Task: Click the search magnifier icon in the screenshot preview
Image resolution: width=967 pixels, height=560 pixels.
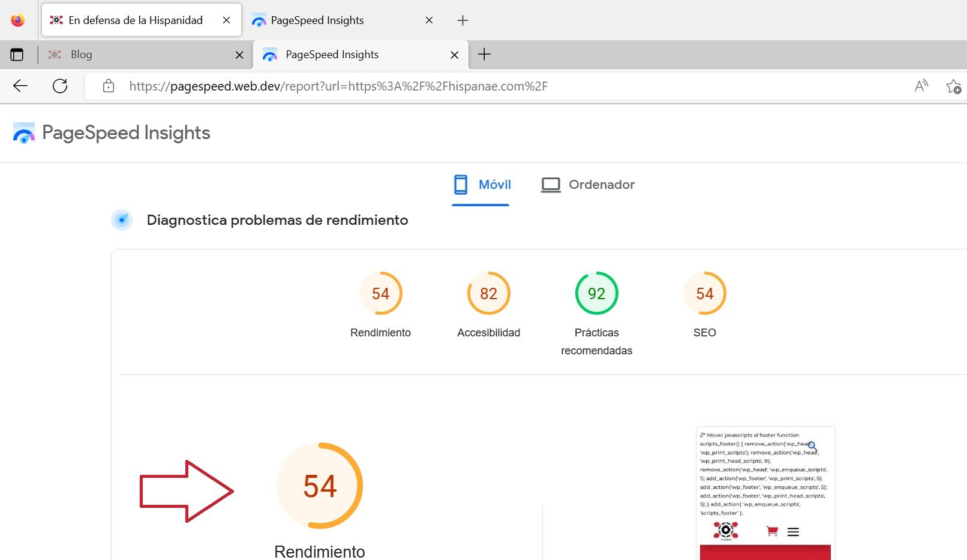Action: pos(812,447)
